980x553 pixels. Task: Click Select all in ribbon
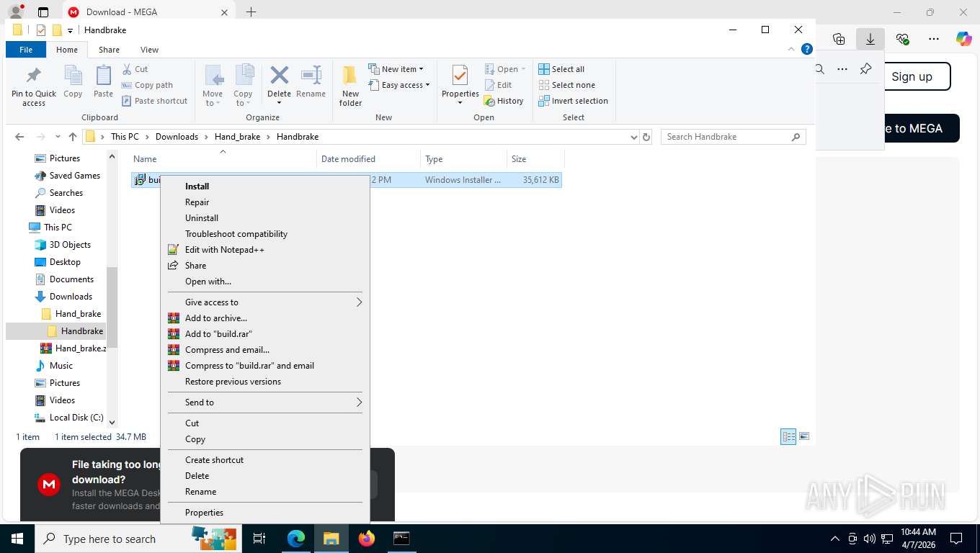click(561, 69)
